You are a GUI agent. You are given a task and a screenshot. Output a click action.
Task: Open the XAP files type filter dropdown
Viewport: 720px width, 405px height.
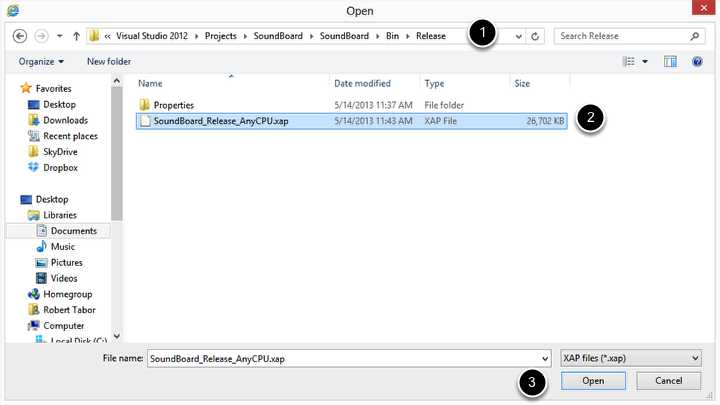630,358
